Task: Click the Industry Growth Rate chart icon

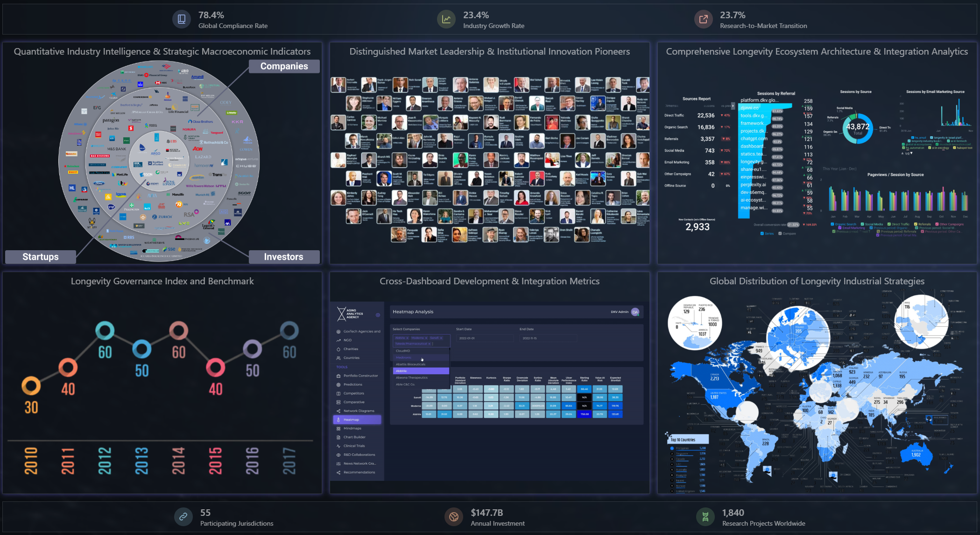Action: click(446, 19)
